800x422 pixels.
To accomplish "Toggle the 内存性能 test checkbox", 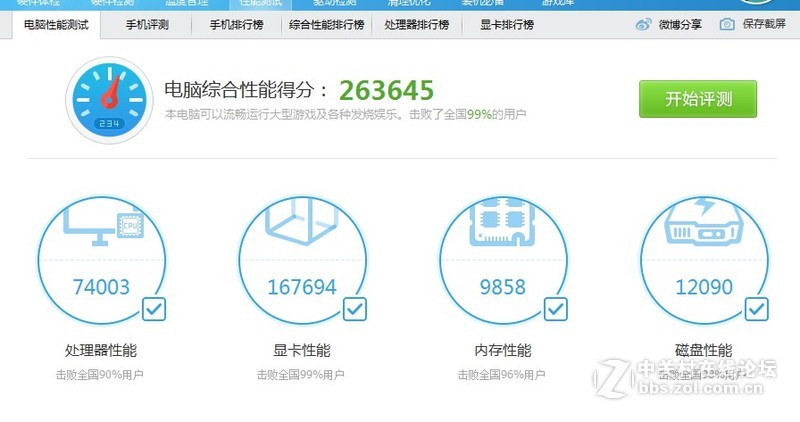I will coord(556,309).
